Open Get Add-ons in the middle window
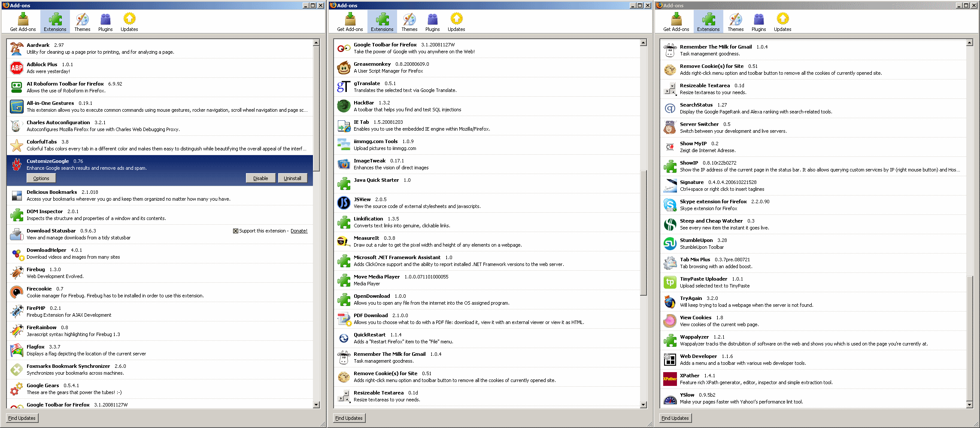This screenshot has width=980, height=428. (x=349, y=21)
